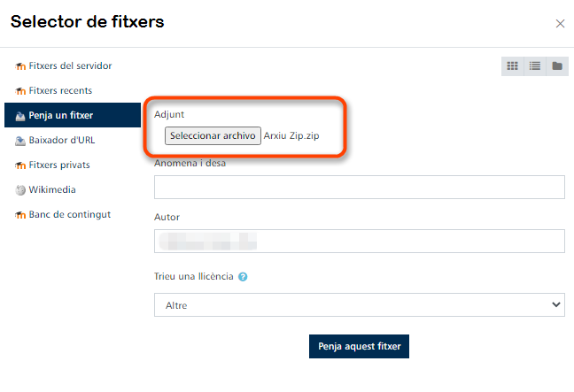This screenshot has height=392, width=574.
Task: Switch to folder tree view
Action: pyautogui.click(x=557, y=66)
